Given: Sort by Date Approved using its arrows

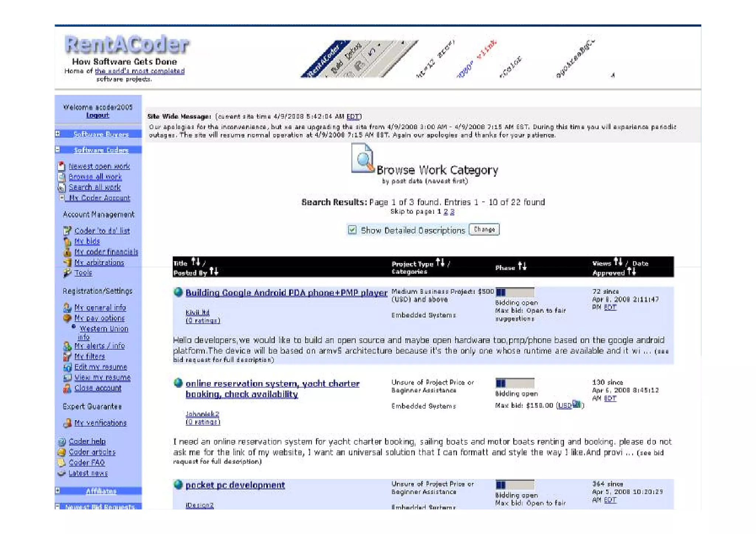Looking at the screenshot, I should pos(632,272).
